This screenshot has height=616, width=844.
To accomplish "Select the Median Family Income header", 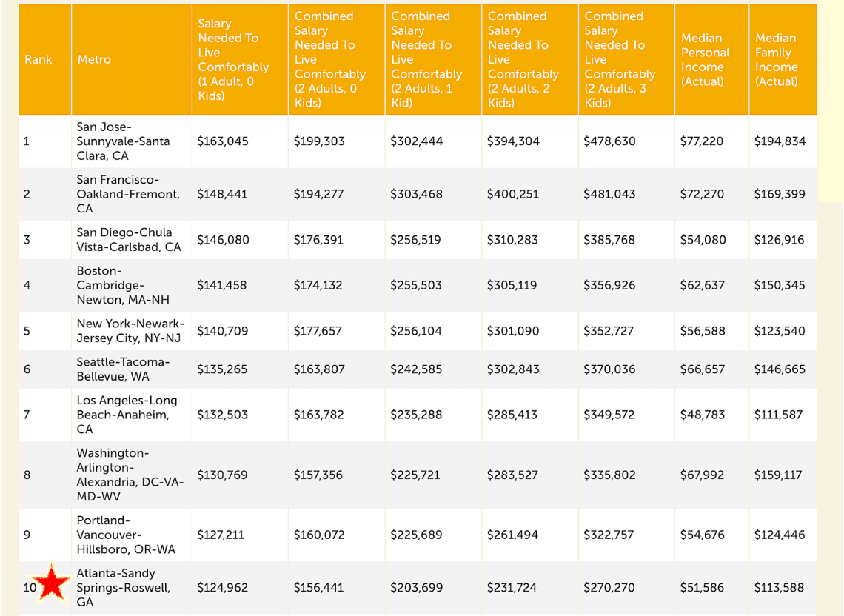I will point(776,59).
